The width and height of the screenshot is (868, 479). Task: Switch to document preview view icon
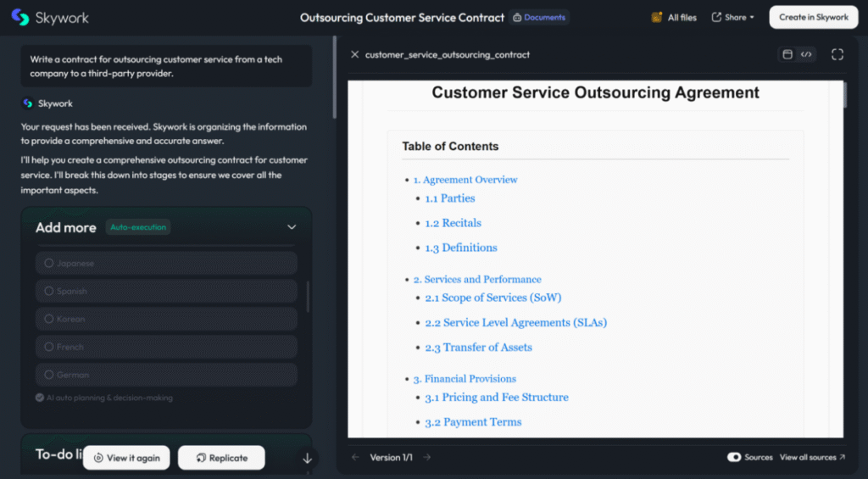click(x=787, y=54)
